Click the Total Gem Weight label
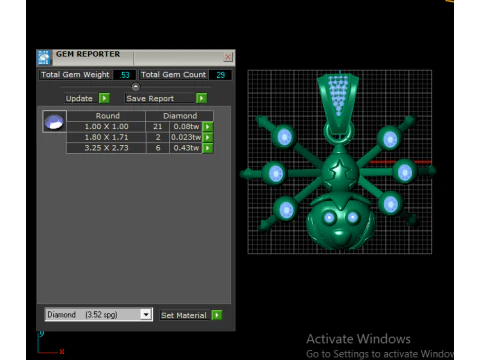 click(x=75, y=75)
